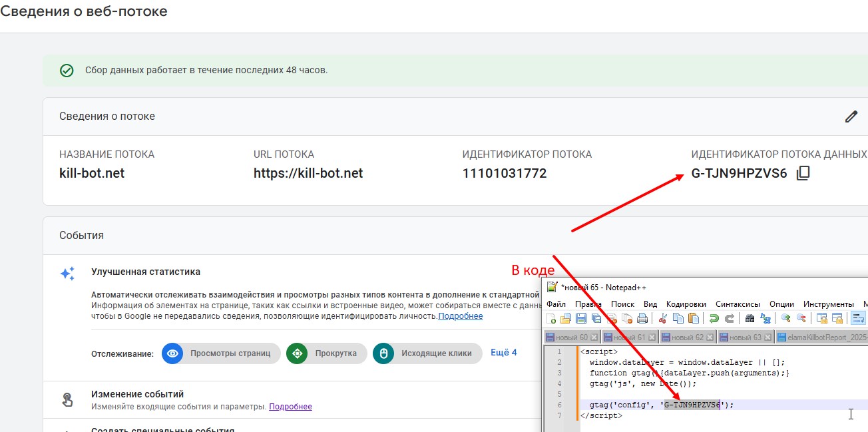Open the Кодировки menu in Notepad++
This screenshot has height=432, width=868.
pos(686,304)
